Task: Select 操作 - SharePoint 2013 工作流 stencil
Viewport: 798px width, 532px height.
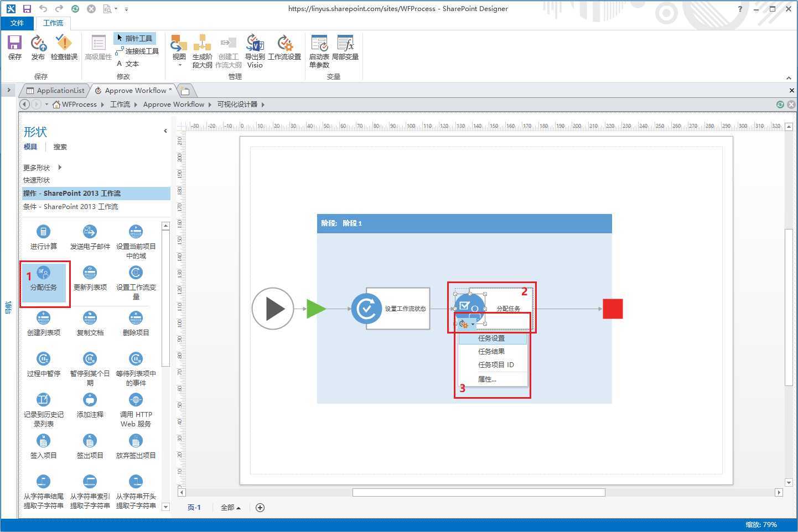Action: (96, 193)
